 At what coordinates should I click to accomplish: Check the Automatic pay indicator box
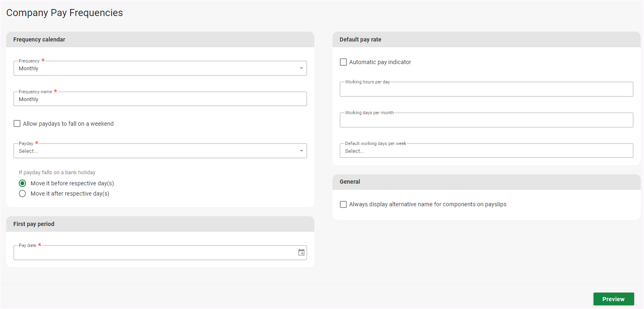pos(344,62)
